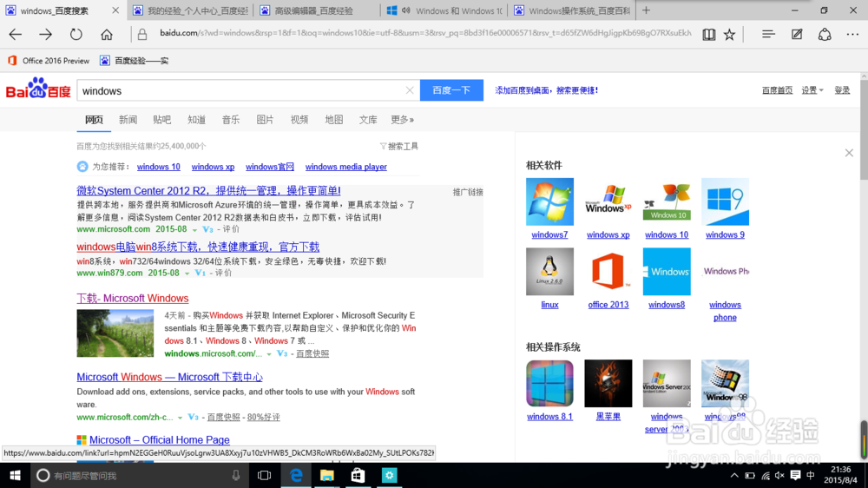
Task: Click the Baidu logo
Action: click(x=38, y=89)
